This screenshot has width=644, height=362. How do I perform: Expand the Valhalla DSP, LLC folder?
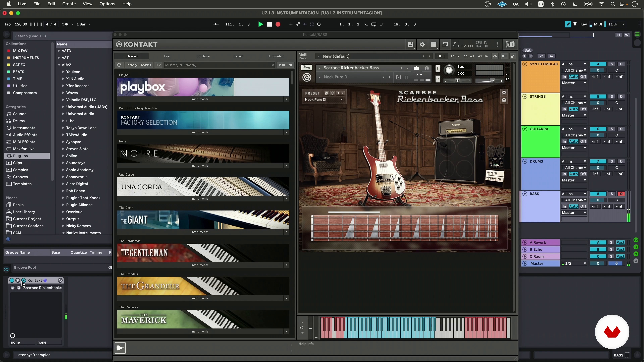click(63, 100)
